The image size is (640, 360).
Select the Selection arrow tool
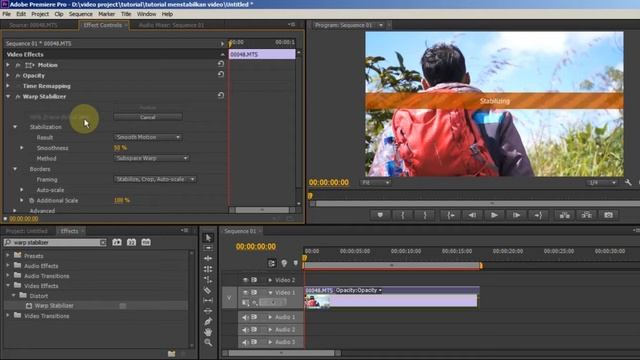coord(208,238)
